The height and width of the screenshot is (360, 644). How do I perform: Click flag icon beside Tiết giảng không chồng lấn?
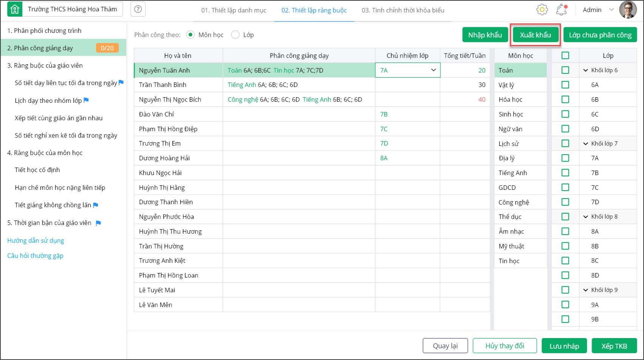[96, 205]
